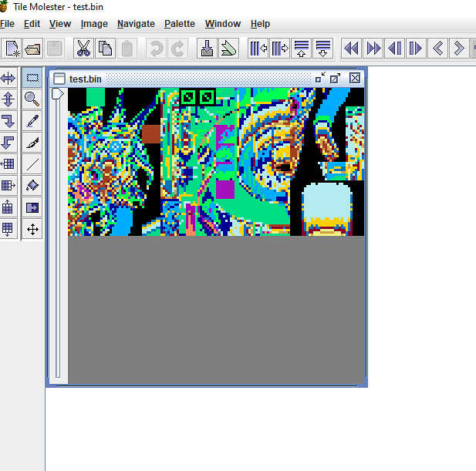The image size is (476, 471).
Task: Click the double-left arrow Page Back button
Action: [351, 49]
